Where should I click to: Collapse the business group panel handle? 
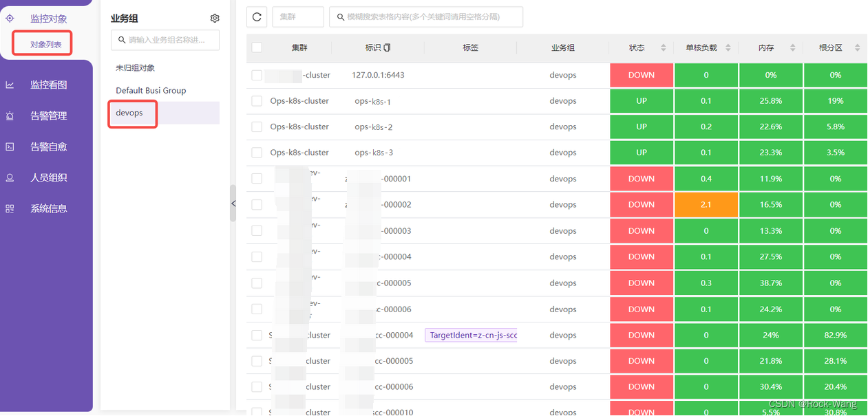click(x=233, y=204)
